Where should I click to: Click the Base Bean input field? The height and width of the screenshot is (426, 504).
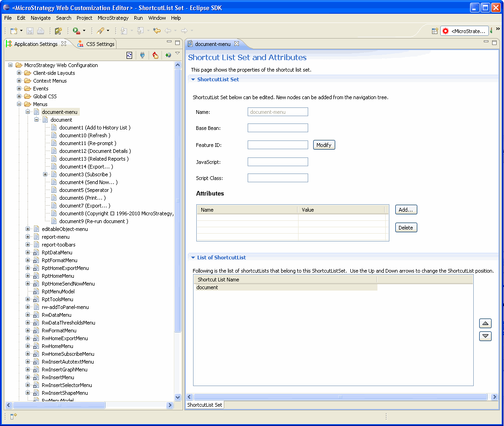tap(278, 128)
